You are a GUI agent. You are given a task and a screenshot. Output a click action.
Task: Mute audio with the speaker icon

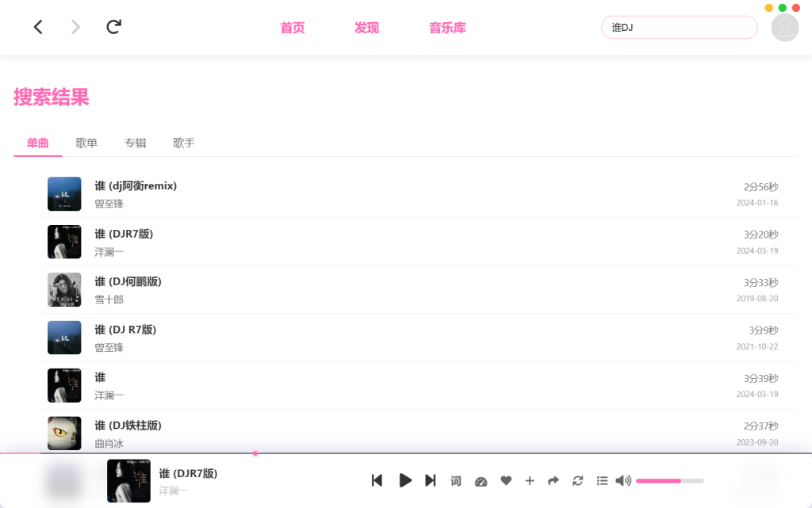[623, 481]
